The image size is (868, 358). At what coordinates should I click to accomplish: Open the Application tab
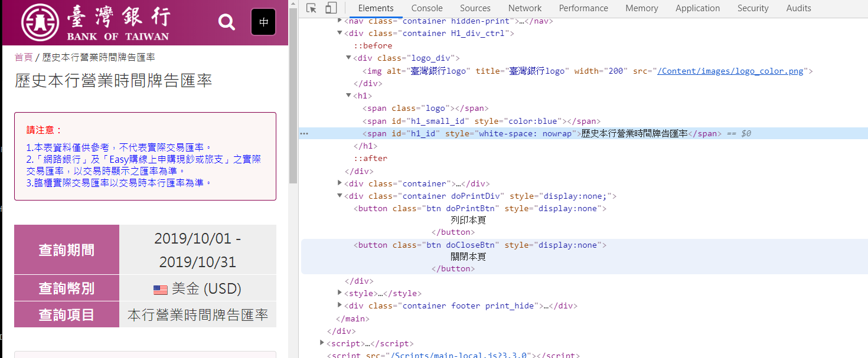point(698,8)
